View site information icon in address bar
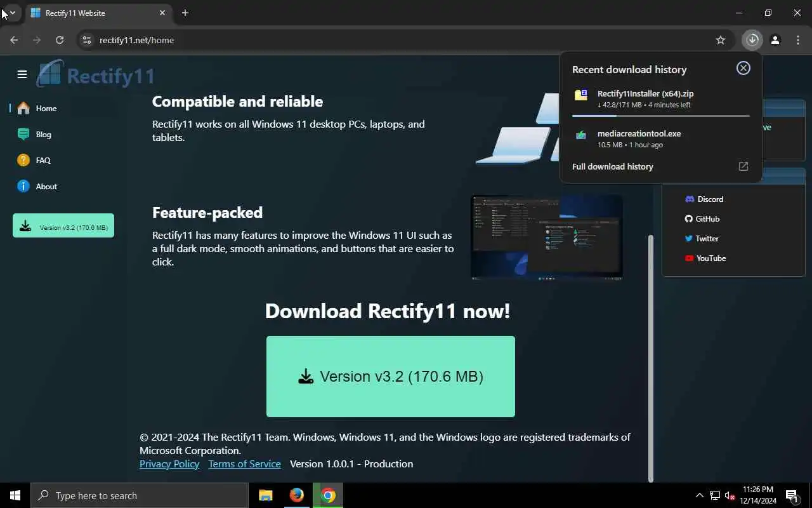The width and height of the screenshot is (812, 508). tap(87, 40)
